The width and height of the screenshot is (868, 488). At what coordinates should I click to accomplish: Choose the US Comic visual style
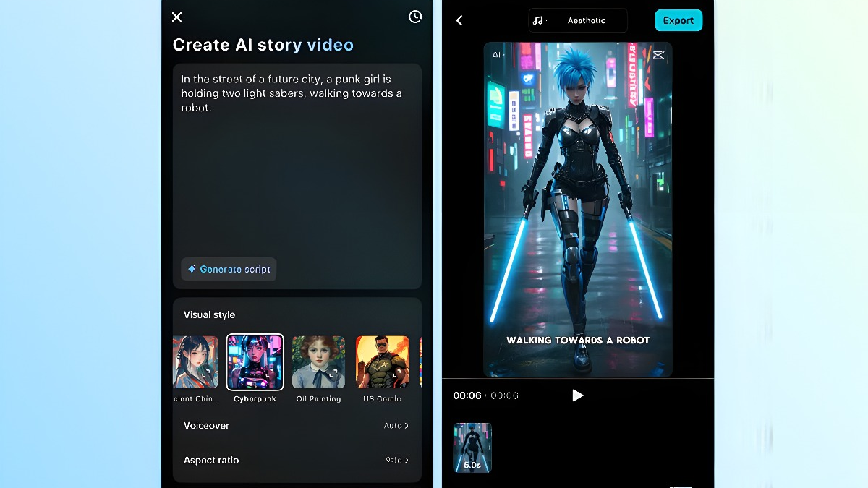click(382, 362)
